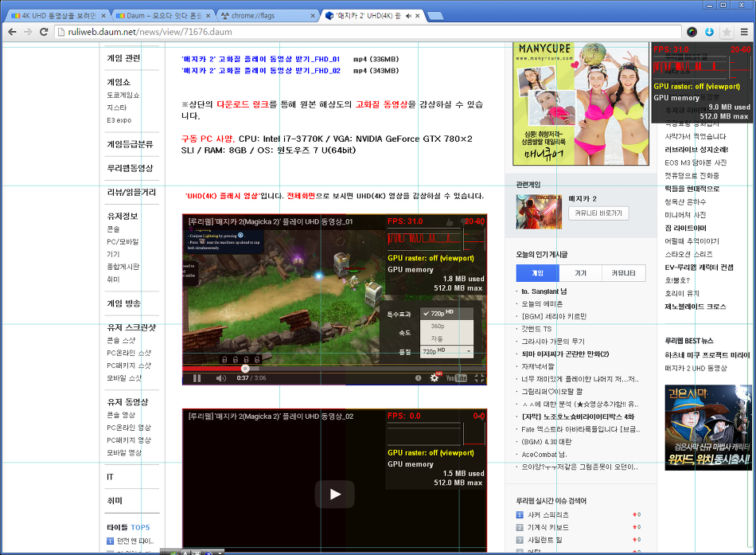
Task: Open the 'to. Sanglant 님' popular post
Action: 544,291
